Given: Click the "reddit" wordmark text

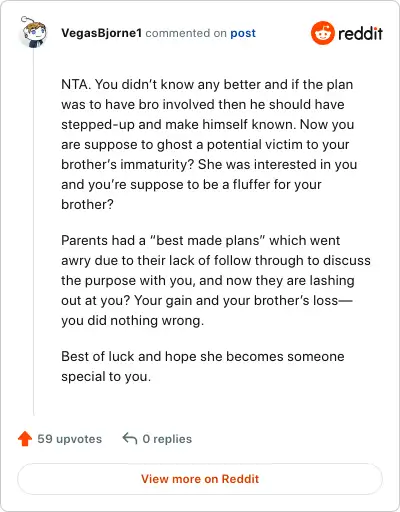Looking at the screenshot, I should tap(360, 33).
